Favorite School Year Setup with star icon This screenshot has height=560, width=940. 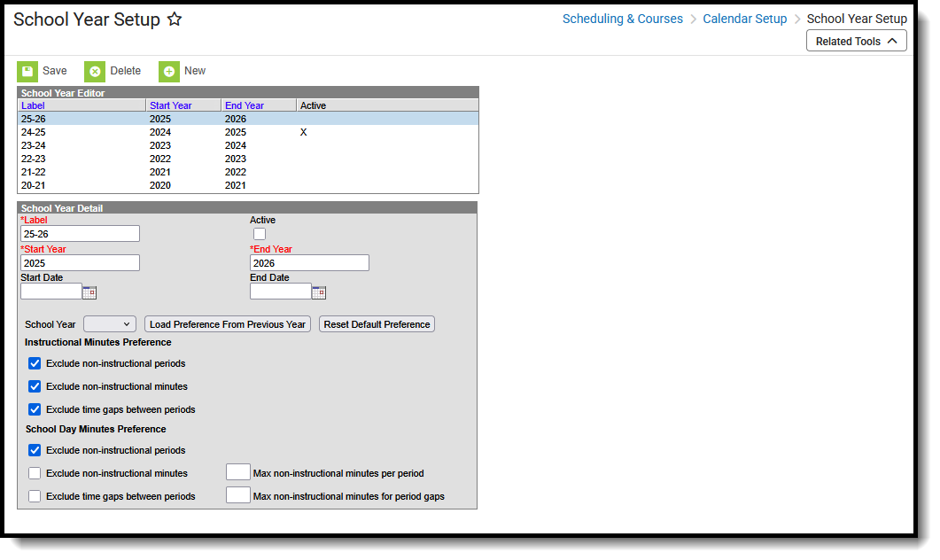175,19
